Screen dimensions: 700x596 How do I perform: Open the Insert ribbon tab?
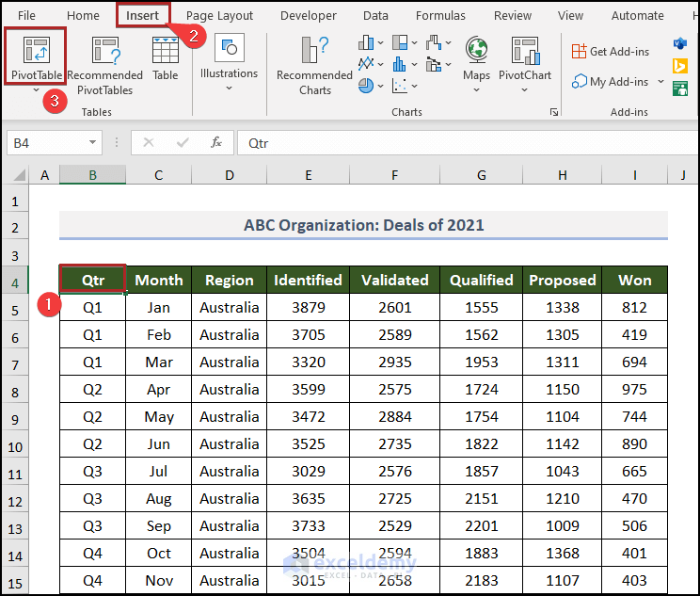coord(143,15)
